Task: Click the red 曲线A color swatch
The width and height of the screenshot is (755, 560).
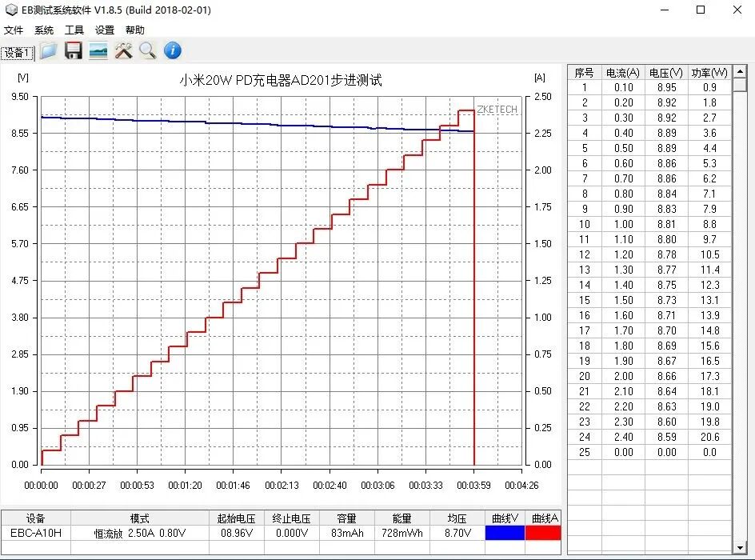Action: coord(543,533)
